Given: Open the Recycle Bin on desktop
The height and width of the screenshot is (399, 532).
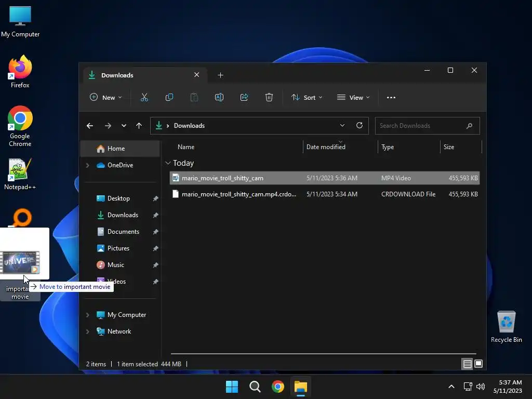Looking at the screenshot, I should 506,327.
